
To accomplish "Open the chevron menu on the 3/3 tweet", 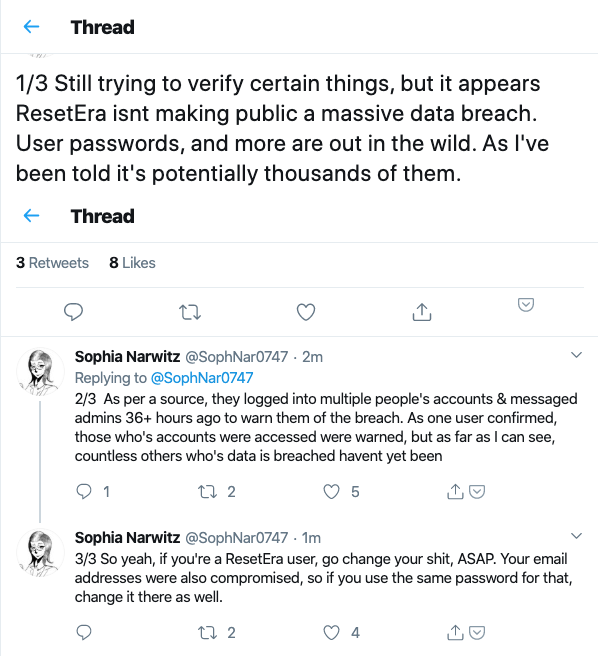I will [x=576, y=536].
